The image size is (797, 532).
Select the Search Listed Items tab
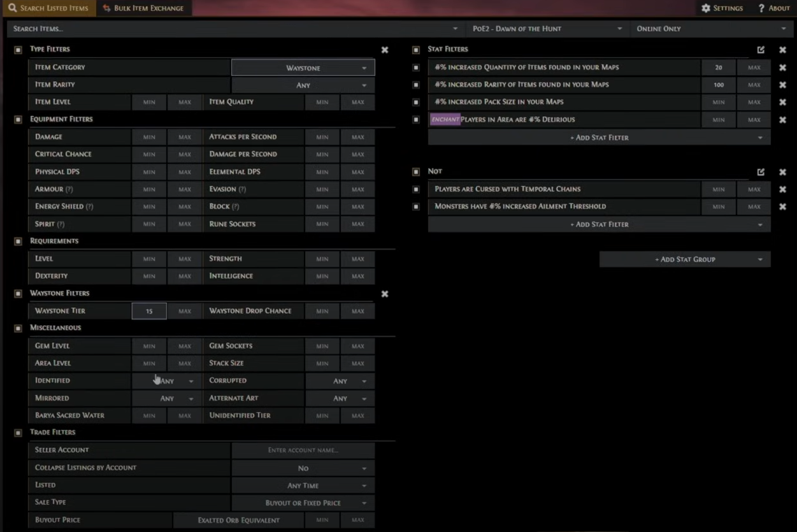48,8
